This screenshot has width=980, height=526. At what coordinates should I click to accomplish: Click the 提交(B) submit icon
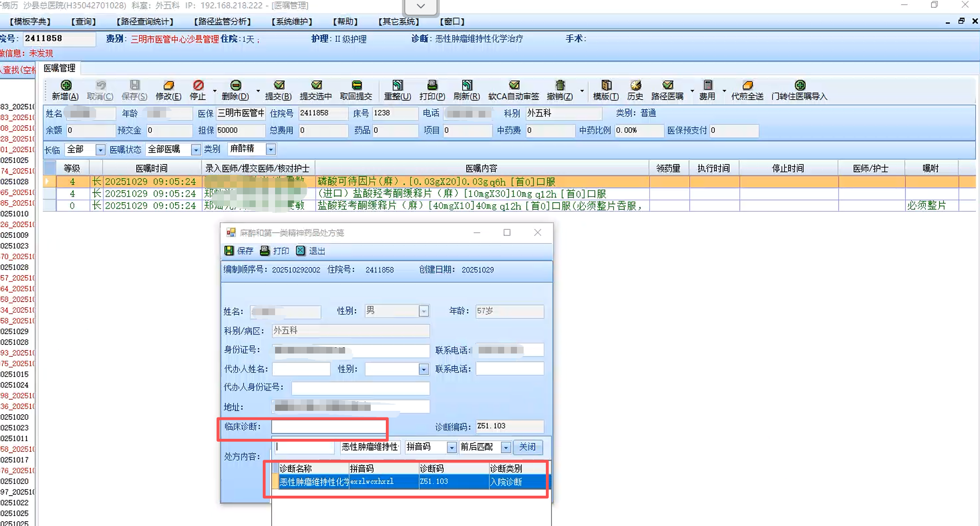click(278, 86)
